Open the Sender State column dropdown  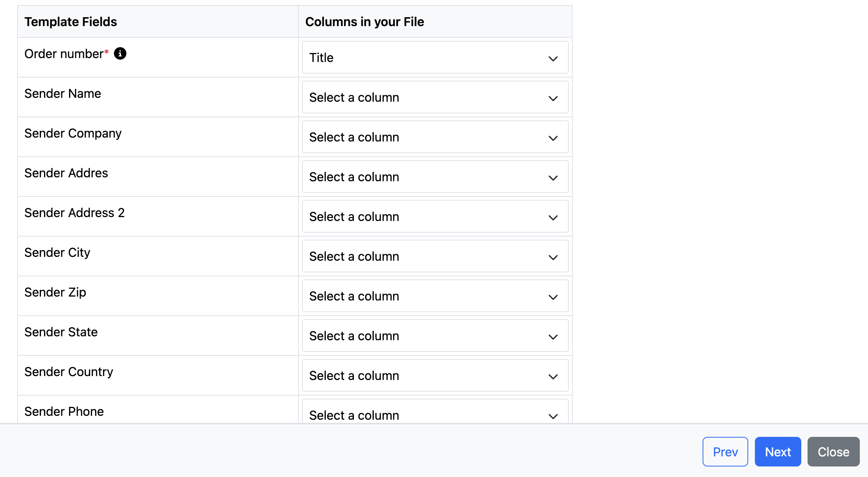[435, 336]
